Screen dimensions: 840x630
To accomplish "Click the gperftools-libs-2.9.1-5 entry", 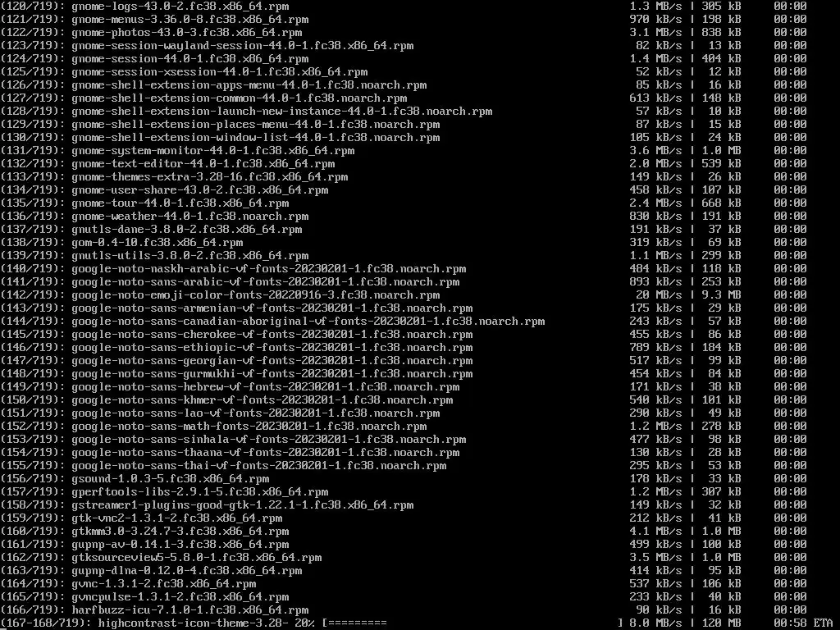I will 200,492.
